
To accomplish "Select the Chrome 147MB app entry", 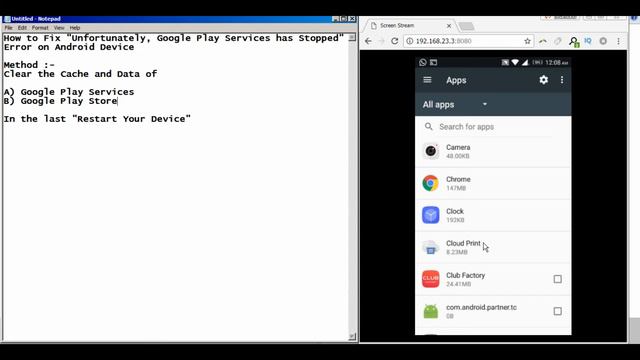I will (x=458, y=183).
